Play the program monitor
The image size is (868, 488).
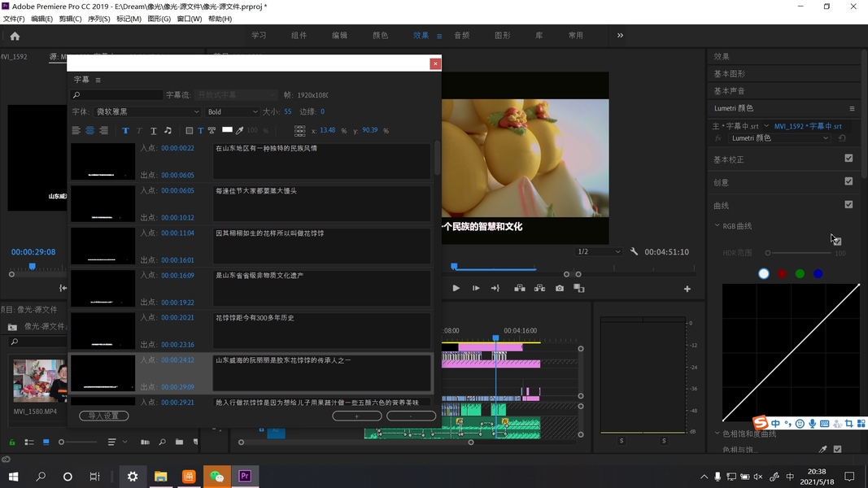[x=456, y=288]
